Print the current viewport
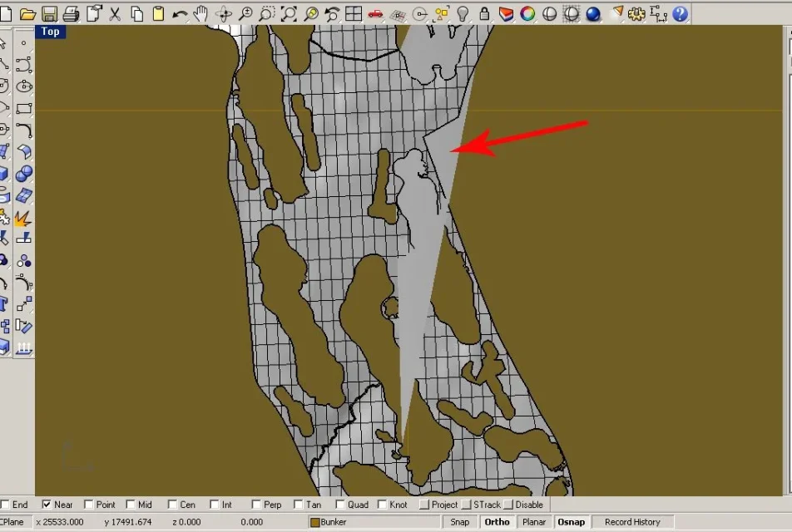Image resolution: width=792 pixels, height=532 pixels. pyautogui.click(x=71, y=13)
